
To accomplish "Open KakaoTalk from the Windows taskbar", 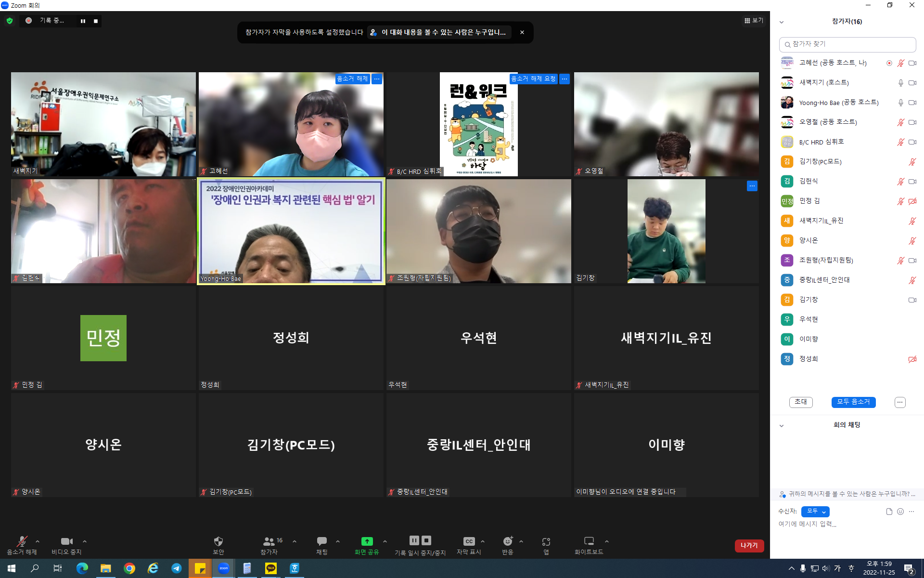I will [271, 568].
